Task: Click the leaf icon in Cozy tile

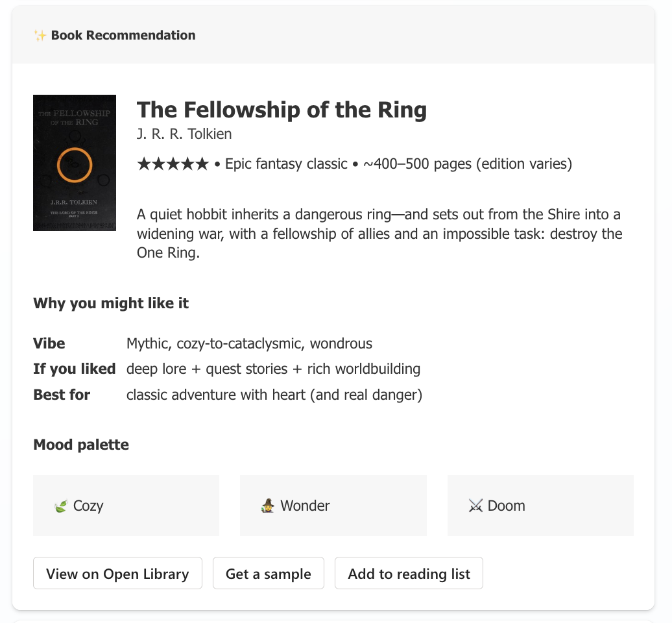Action: click(61, 506)
